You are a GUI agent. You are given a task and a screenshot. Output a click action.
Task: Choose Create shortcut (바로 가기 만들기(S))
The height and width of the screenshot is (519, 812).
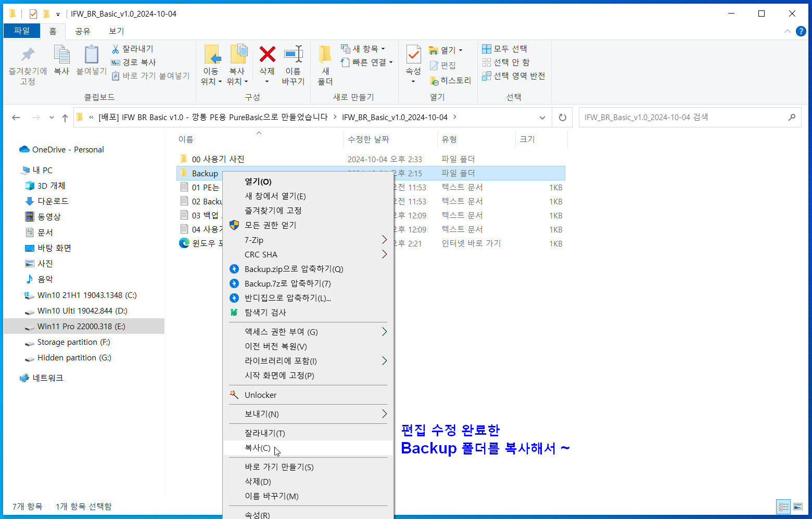[x=308, y=467]
